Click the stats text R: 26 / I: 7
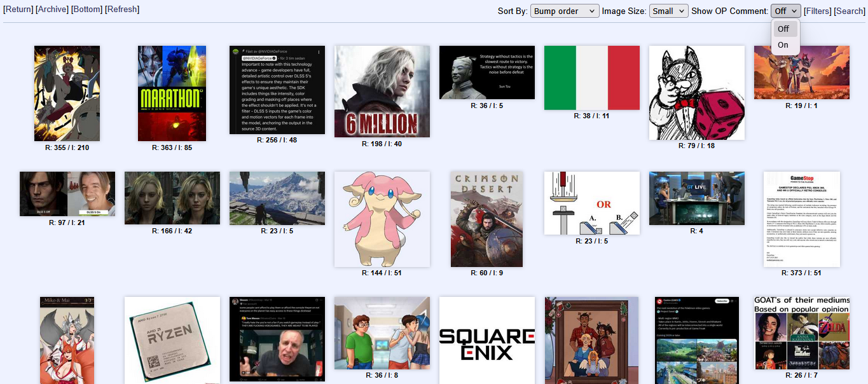 click(x=802, y=375)
